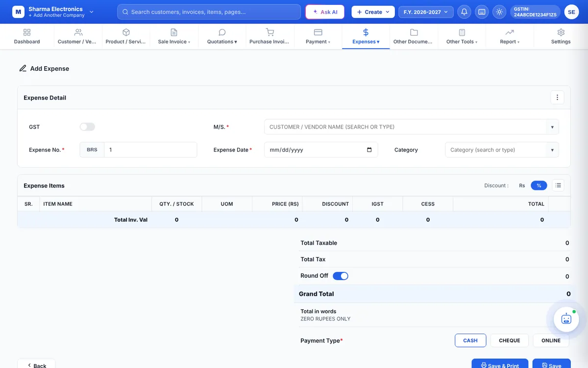
Task: Click the Report trend chart icon
Action: pyautogui.click(x=510, y=32)
